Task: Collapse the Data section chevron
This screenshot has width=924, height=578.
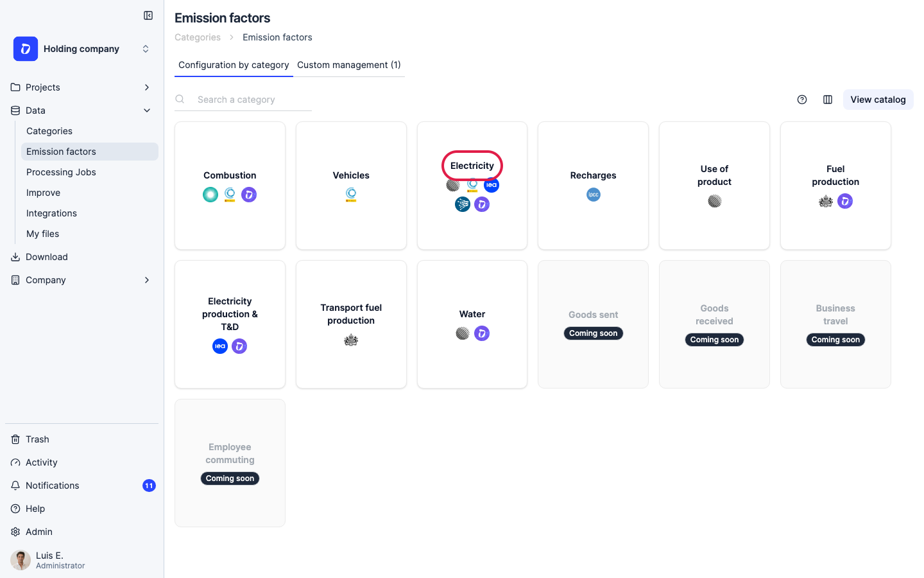Action: click(x=147, y=110)
